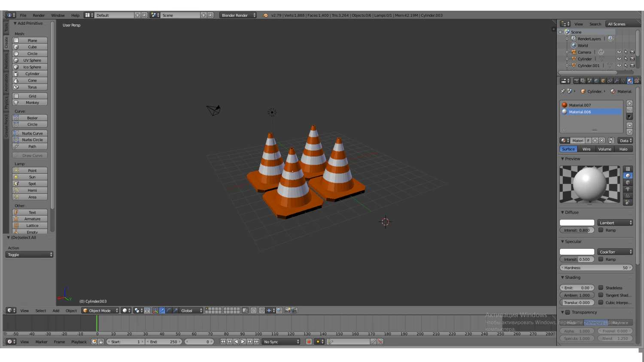Click the Specular color swatch

(x=577, y=252)
